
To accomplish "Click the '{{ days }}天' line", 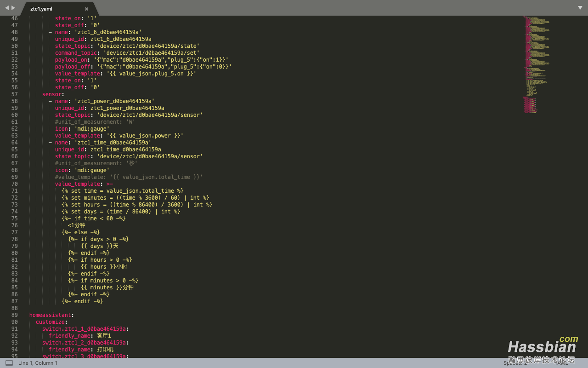I will coord(100,246).
